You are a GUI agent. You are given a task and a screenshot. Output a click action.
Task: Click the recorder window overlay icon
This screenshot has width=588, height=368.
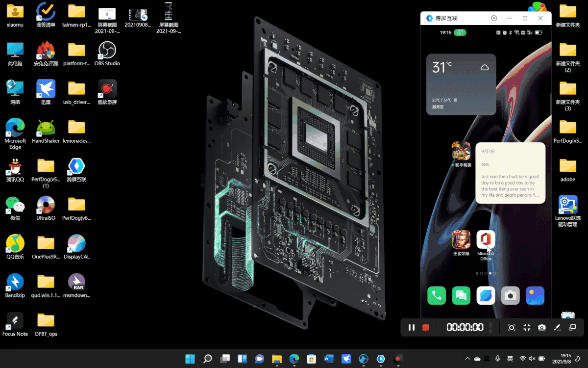(572, 327)
